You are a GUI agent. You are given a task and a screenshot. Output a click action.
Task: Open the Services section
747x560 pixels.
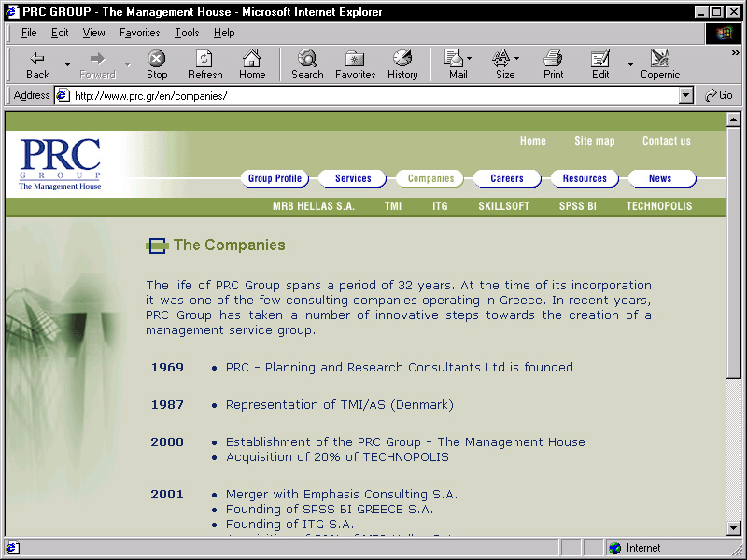pos(353,178)
